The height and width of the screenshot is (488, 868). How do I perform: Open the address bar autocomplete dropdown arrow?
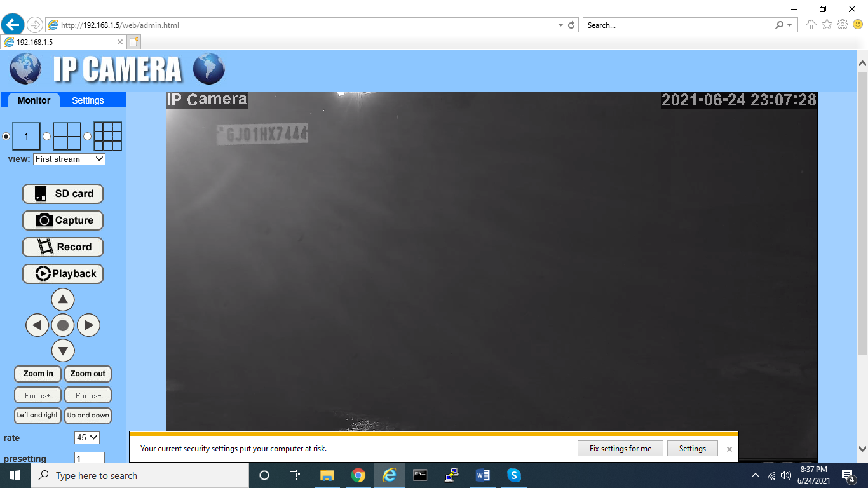pyautogui.click(x=560, y=25)
